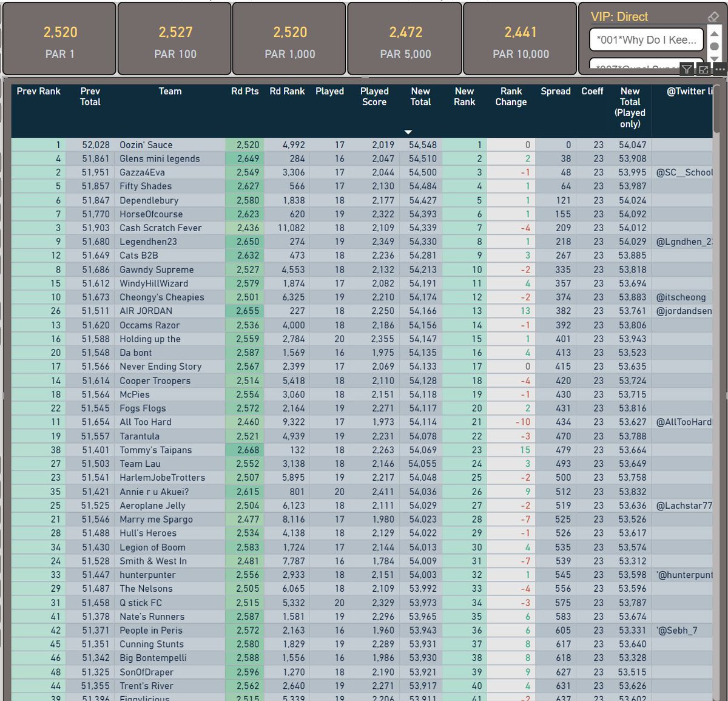The image size is (728, 701).
Task: Open More options menu on the VIP slicer
Action: click(x=721, y=69)
